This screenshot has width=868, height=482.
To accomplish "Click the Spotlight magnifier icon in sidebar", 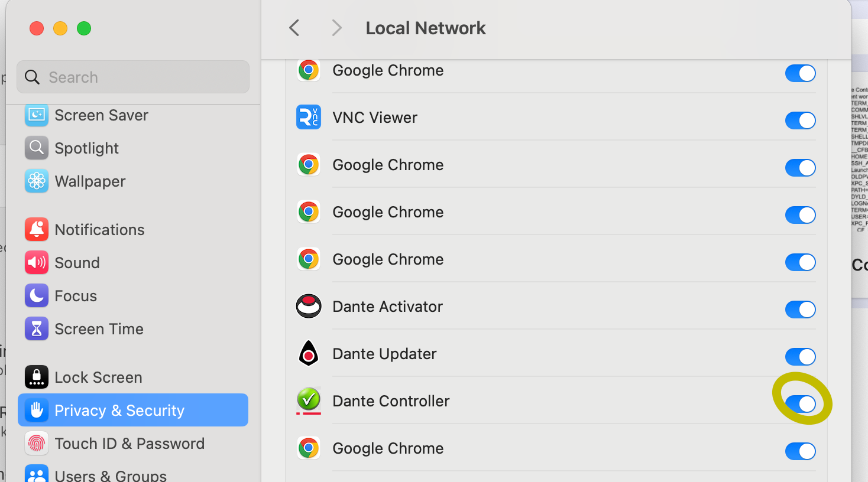I will (x=37, y=148).
